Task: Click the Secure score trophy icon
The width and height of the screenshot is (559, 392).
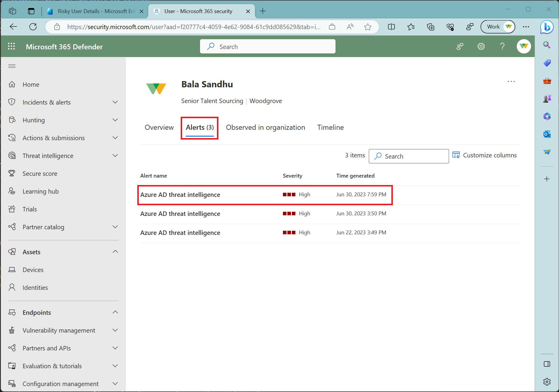Action: [x=12, y=173]
